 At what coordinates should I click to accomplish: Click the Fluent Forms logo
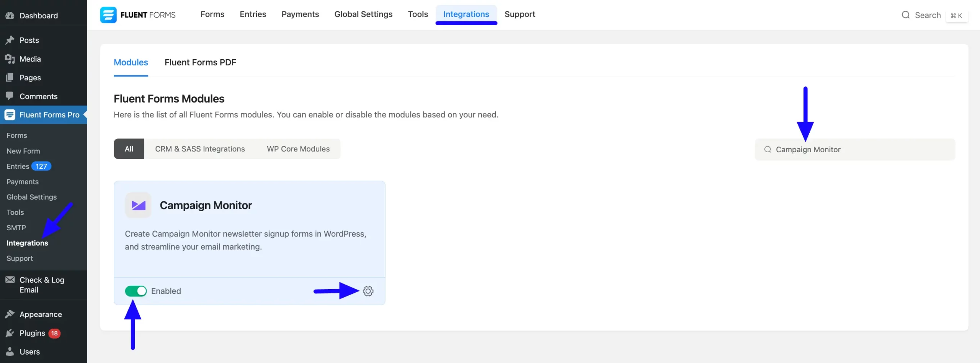(138, 15)
